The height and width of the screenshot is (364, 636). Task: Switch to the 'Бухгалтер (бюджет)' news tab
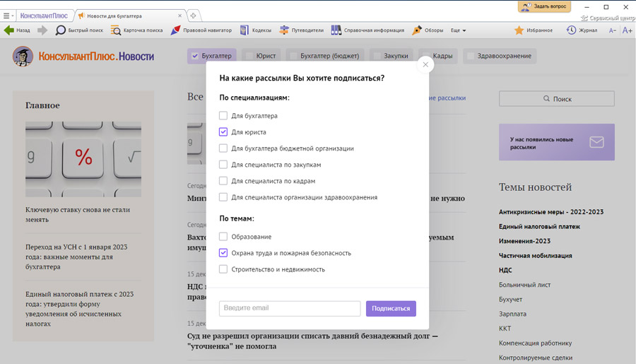(x=329, y=56)
